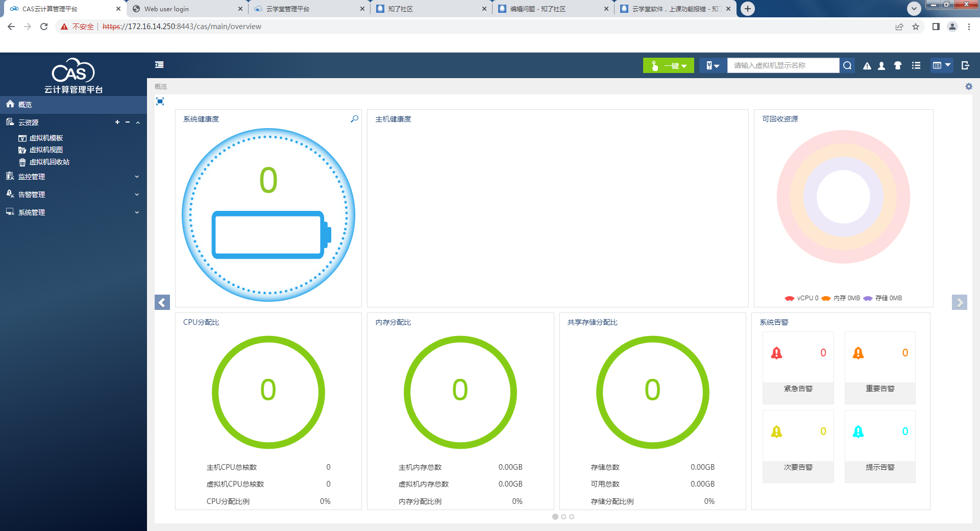Open the task list icon in header
The image size is (980, 531).
point(916,65)
